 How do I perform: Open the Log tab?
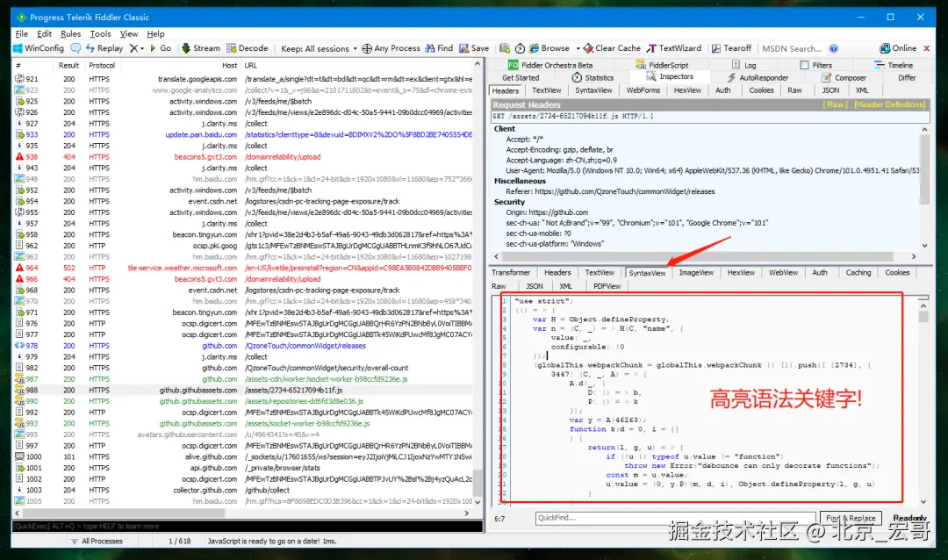pyautogui.click(x=743, y=65)
